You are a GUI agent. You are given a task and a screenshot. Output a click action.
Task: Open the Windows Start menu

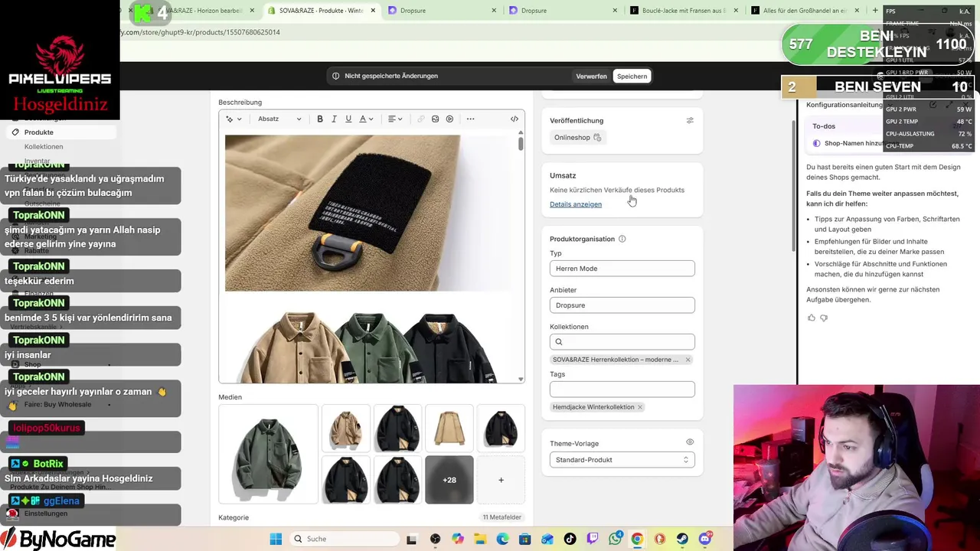(276, 539)
